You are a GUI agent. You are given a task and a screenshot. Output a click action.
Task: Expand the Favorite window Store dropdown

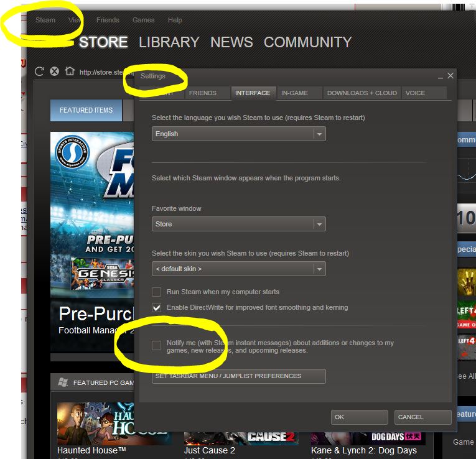pyautogui.click(x=238, y=224)
